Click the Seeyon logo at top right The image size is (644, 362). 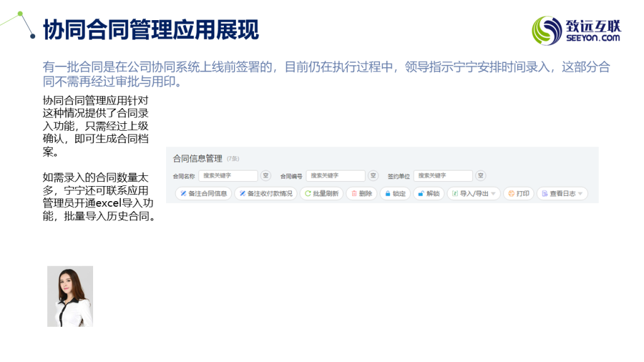(x=576, y=30)
